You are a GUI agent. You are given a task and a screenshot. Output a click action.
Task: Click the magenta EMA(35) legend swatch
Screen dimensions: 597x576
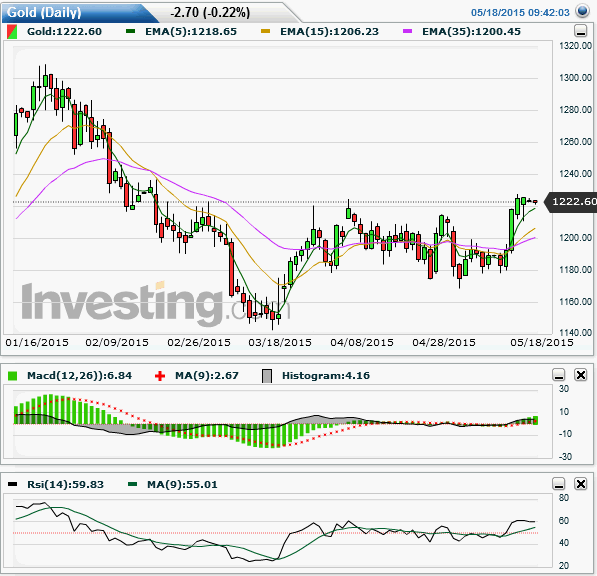pos(407,31)
